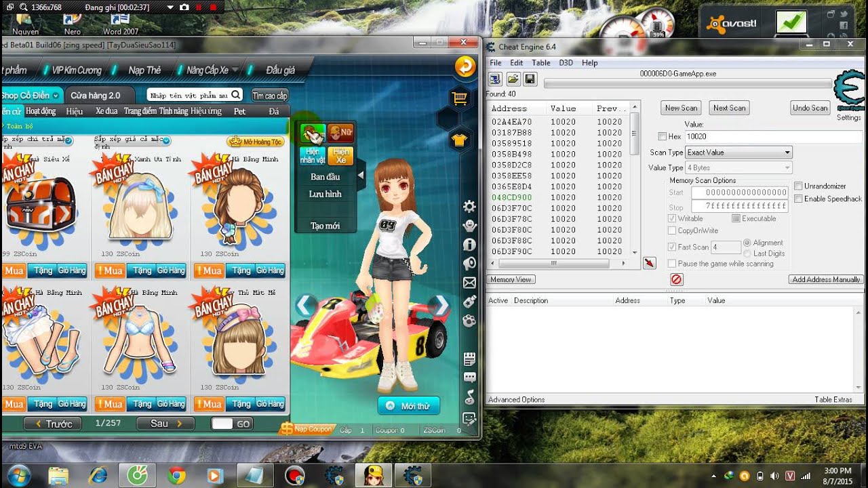Screen dimensions: 868x488
Task: Open the Edit menu in Cheat Engine
Action: pos(517,63)
